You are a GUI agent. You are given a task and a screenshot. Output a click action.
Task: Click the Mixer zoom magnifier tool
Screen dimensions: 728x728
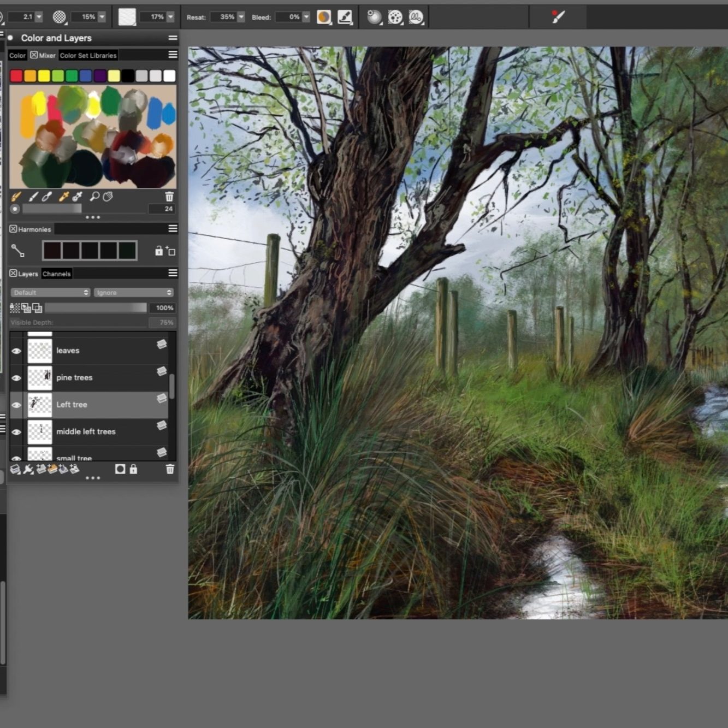[94, 197]
